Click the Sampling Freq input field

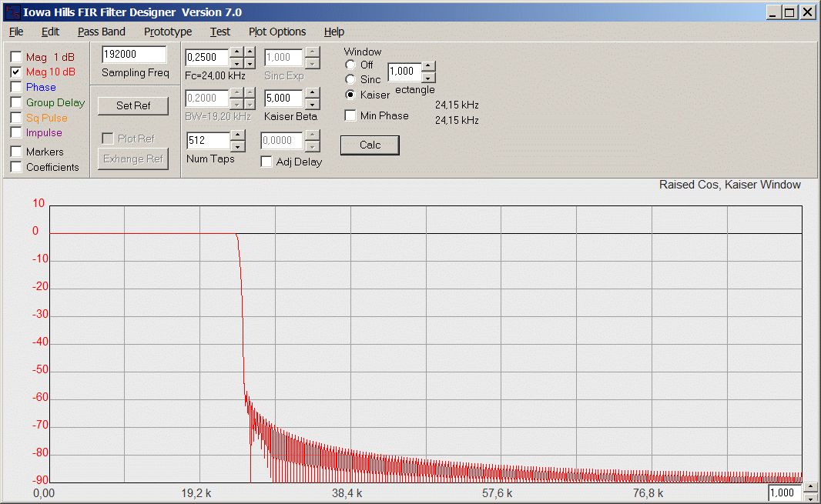click(x=134, y=55)
